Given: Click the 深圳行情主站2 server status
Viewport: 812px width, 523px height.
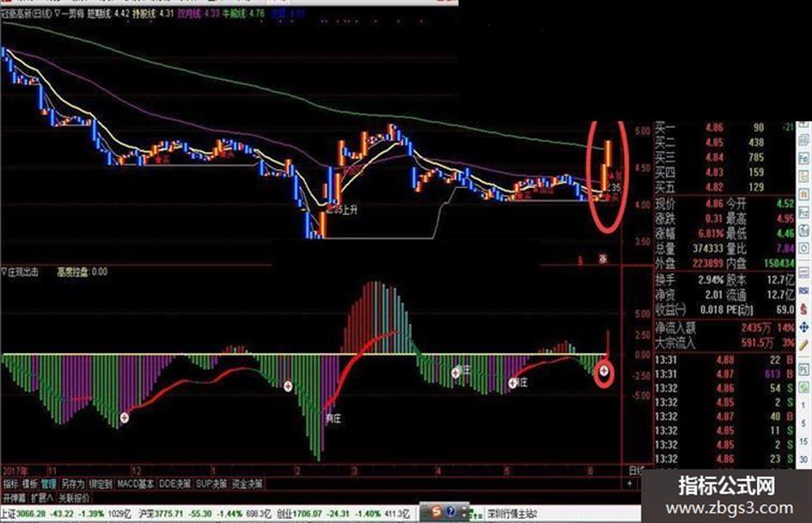Looking at the screenshot, I should coord(512,514).
